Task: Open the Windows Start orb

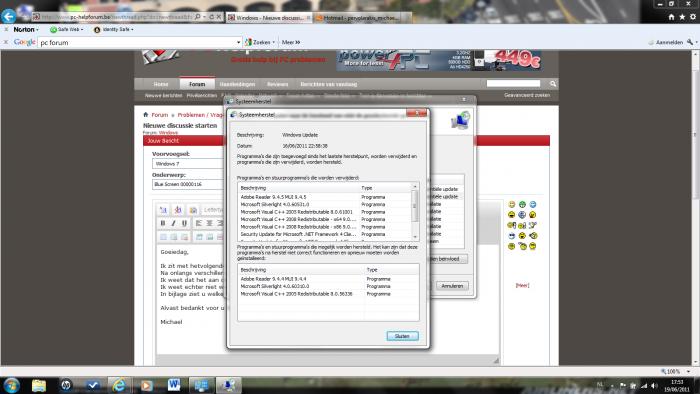Action: 11,385
